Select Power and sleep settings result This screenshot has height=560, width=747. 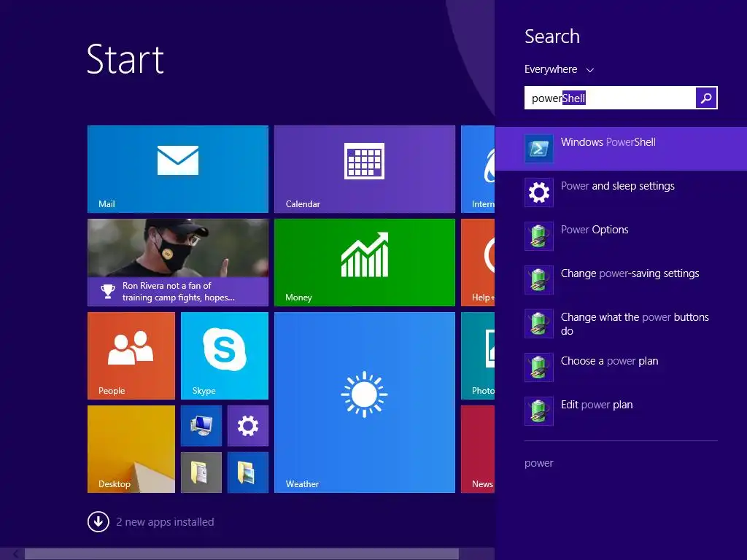coord(622,192)
